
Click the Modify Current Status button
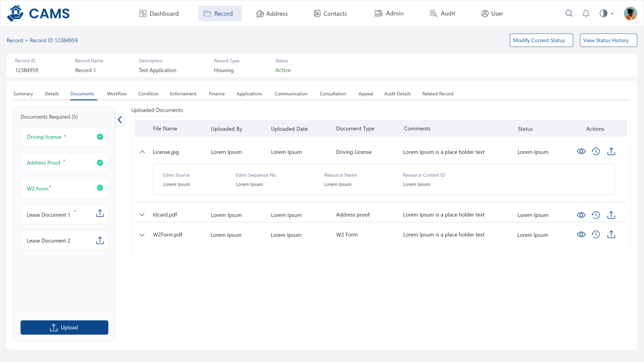[541, 40]
